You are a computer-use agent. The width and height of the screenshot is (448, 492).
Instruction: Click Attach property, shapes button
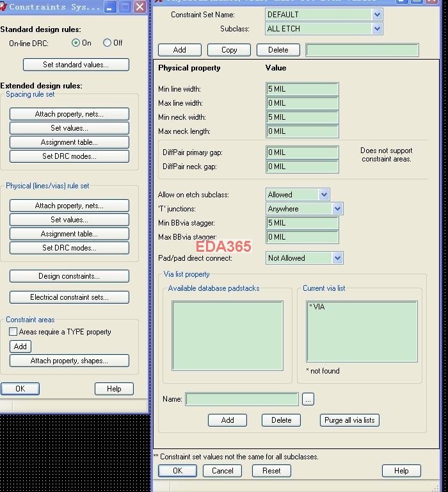point(69,361)
